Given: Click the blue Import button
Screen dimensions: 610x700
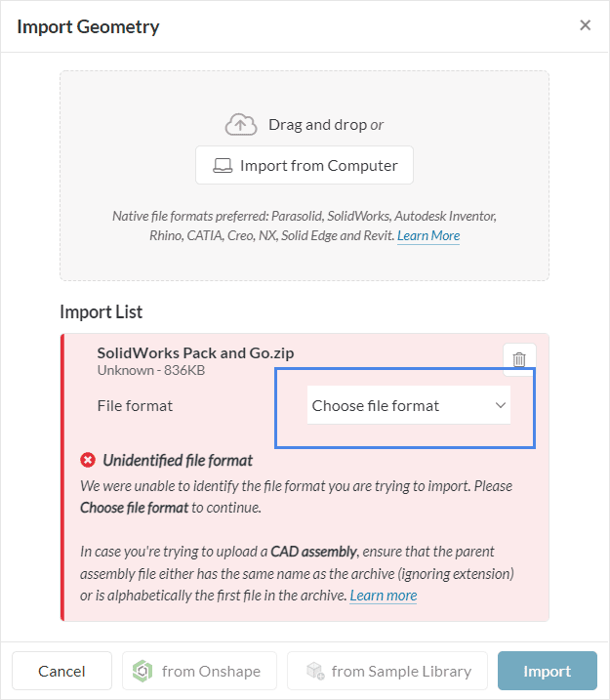Looking at the screenshot, I should tap(547, 671).
